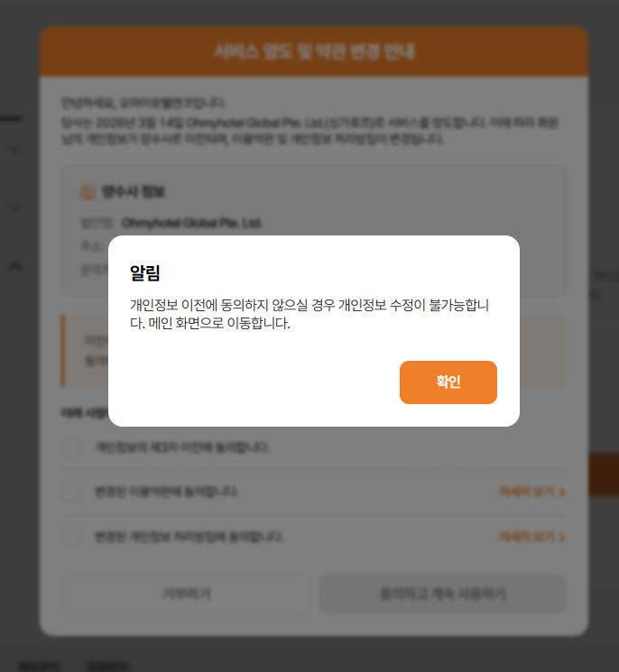Open 자세히 보기 link for 이용약관

pyautogui.click(x=532, y=492)
